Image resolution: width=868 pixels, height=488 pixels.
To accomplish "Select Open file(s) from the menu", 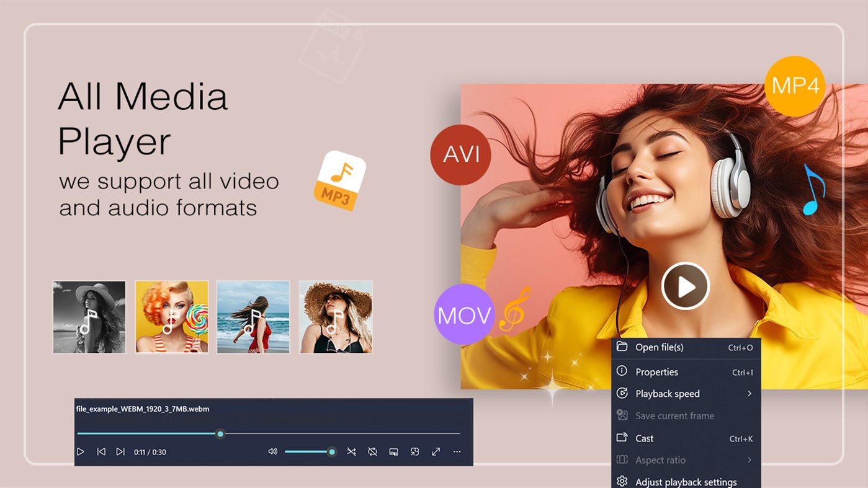I will click(657, 347).
